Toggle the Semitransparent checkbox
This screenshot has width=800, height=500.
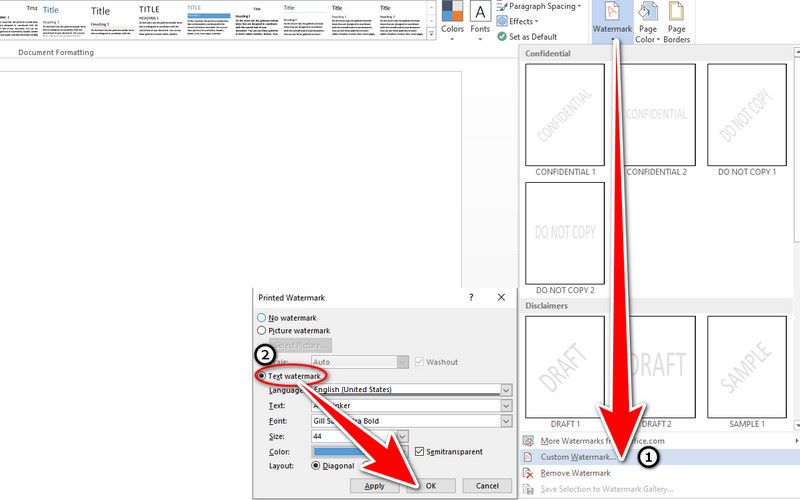click(x=419, y=452)
